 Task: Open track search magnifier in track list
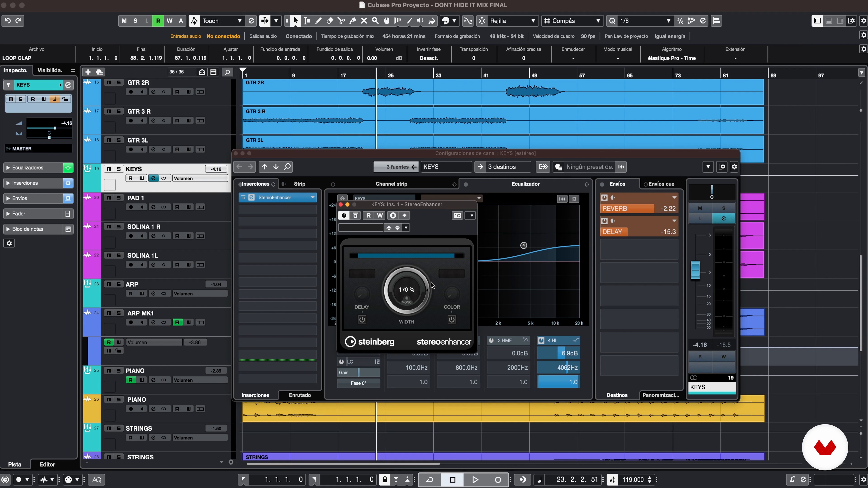click(227, 72)
